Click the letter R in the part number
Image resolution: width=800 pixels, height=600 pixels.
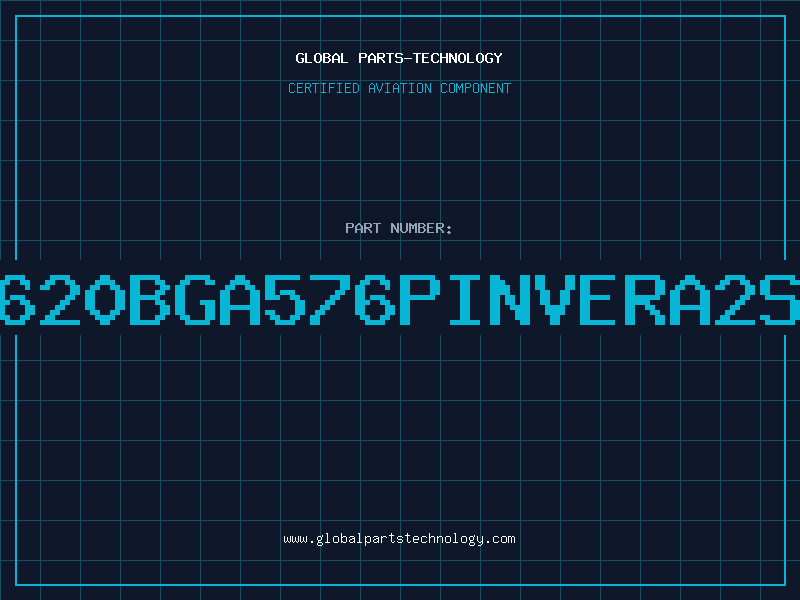[x=645, y=299]
